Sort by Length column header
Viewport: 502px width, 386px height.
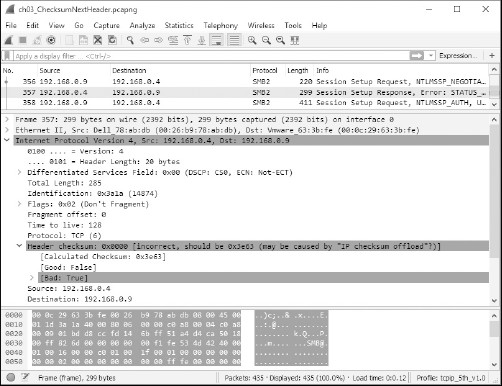299,71
